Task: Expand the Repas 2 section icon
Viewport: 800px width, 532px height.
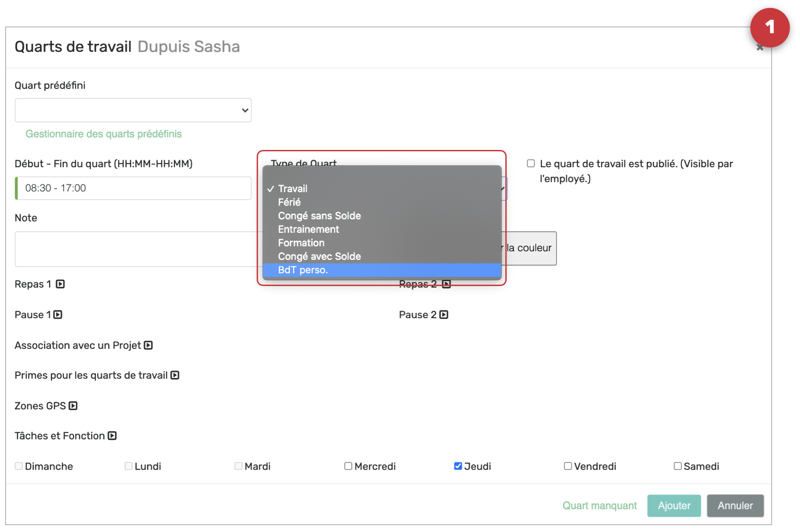Action: click(446, 284)
